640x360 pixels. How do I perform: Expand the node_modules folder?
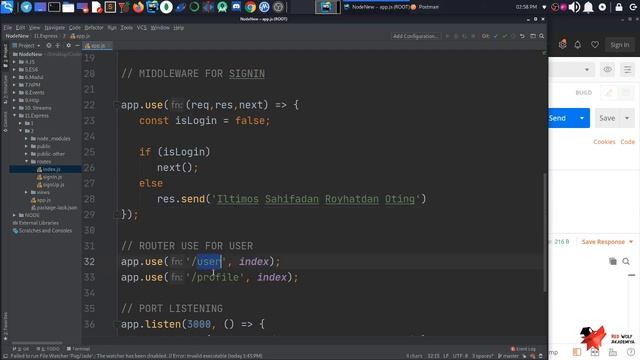[x=27, y=139]
